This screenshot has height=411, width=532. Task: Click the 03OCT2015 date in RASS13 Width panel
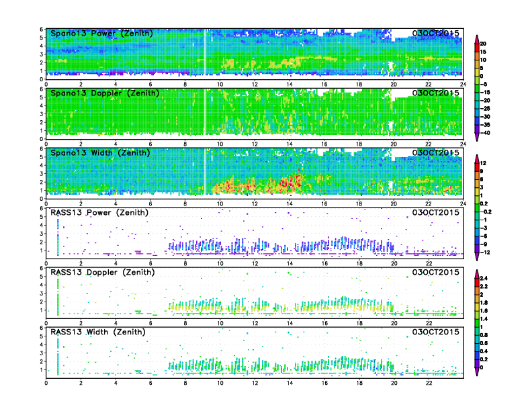click(x=436, y=332)
